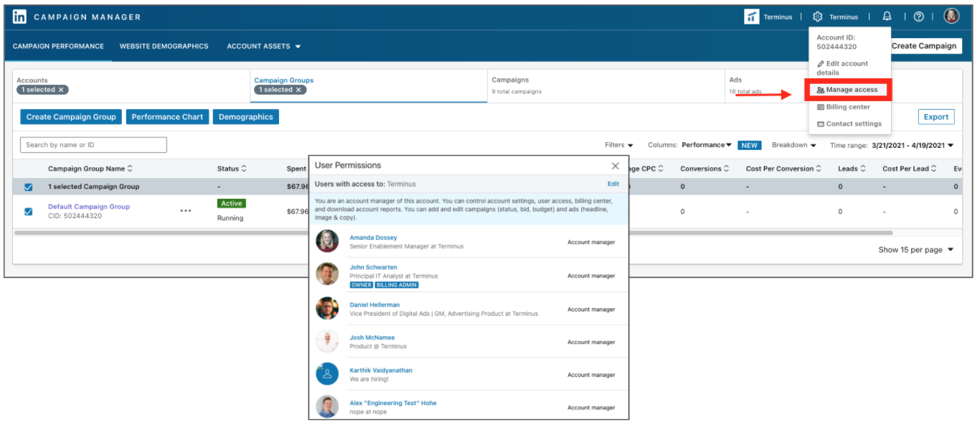Screen dimensions: 980x425
Task: Open the settings gear icon
Action: pyautogui.click(x=817, y=17)
